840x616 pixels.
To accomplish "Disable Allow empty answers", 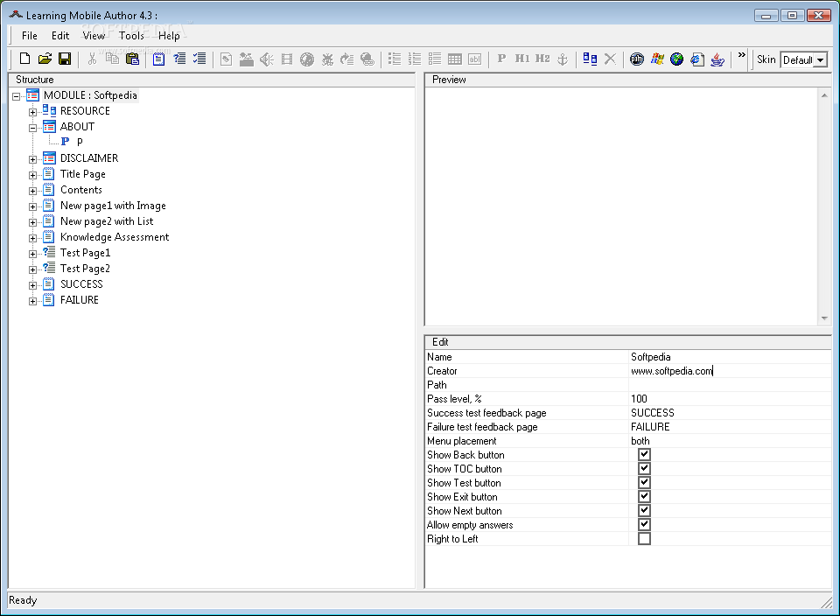I will [x=645, y=524].
